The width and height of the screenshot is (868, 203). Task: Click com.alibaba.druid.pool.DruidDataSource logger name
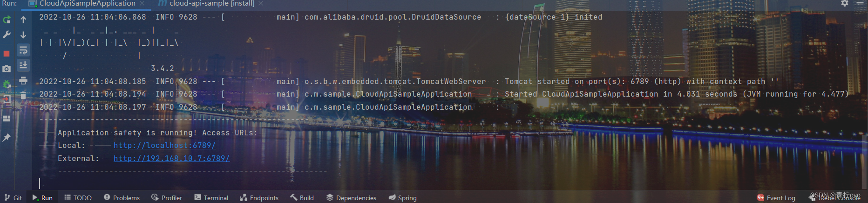pos(393,17)
